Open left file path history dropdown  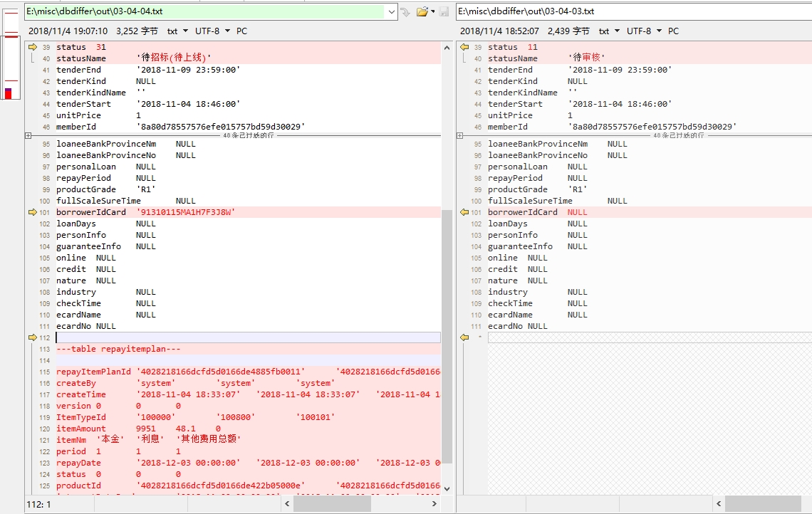tap(391, 11)
